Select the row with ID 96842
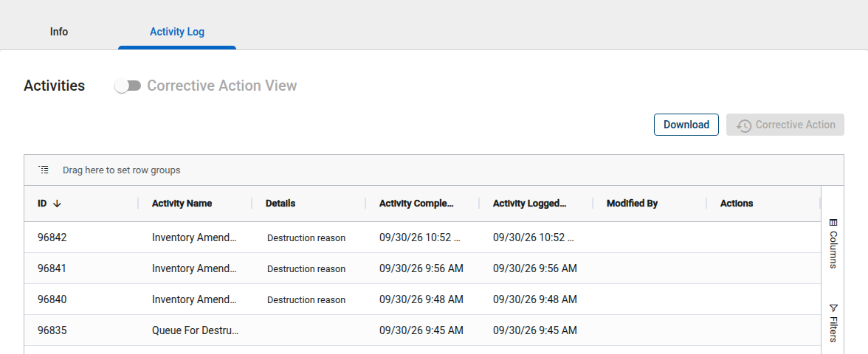The width and height of the screenshot is (868, 354). [x=422, y=237]
